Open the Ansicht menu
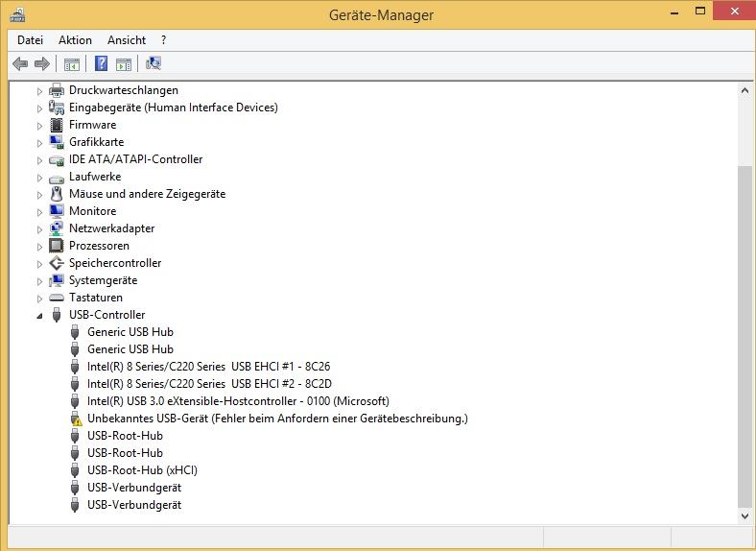The image size is (756, 551). (x=127, y=40)
